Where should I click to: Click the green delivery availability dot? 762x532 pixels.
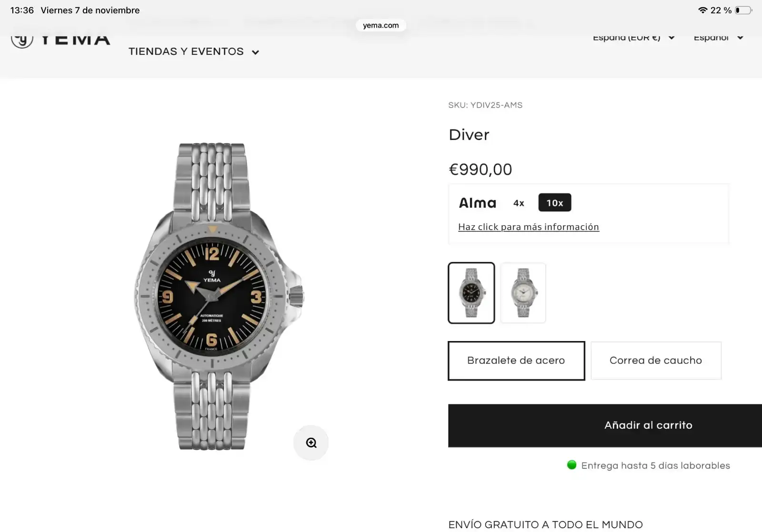pyautogui.click(x=572, y=465)
